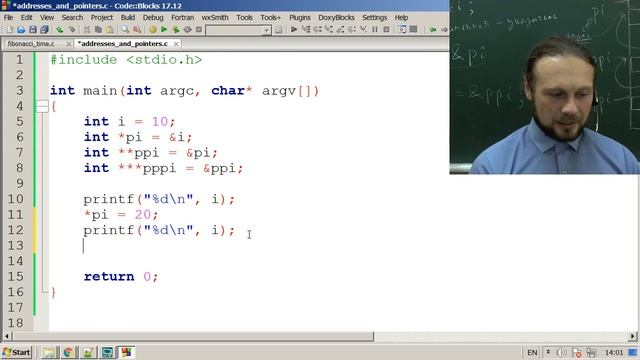
Task: Click on the 'return 0;' code line
Action: click(121, 276)
